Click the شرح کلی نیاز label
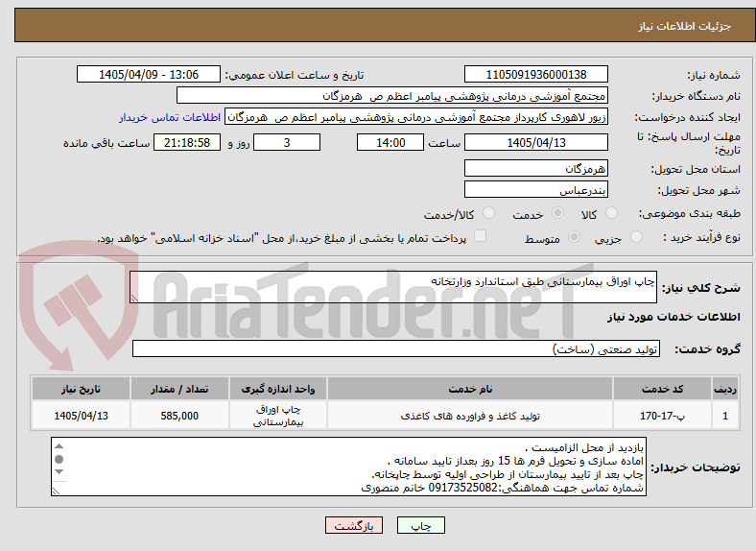Screen dimensions: 756x551 pos(701,288)
